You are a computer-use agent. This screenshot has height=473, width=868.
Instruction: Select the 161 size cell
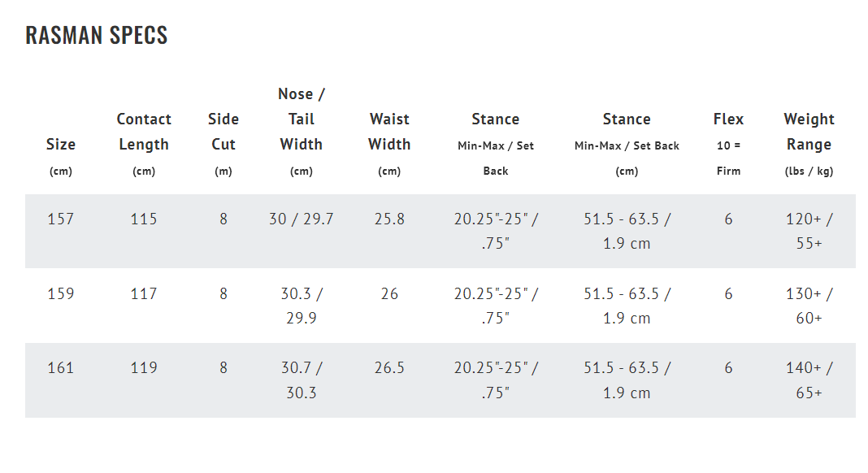(60, 368)
